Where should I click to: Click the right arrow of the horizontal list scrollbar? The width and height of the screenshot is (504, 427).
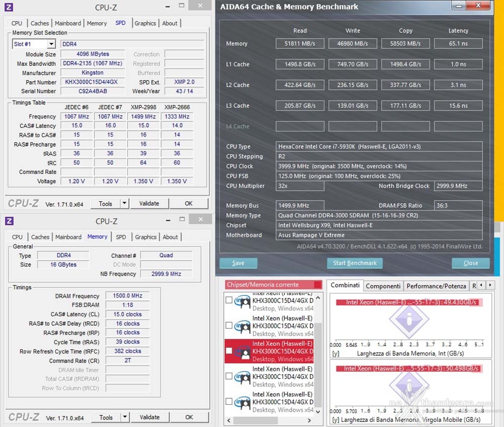309,420
